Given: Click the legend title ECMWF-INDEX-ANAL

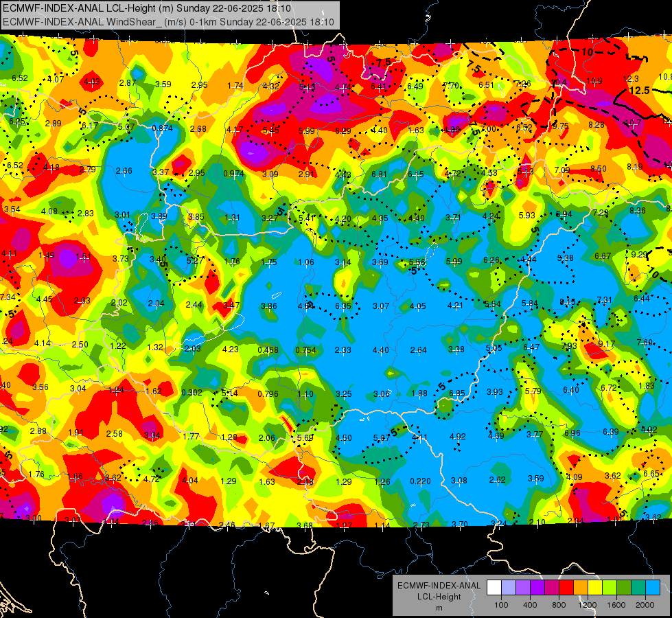Looking at the screenshot, I should click(439, 586).
